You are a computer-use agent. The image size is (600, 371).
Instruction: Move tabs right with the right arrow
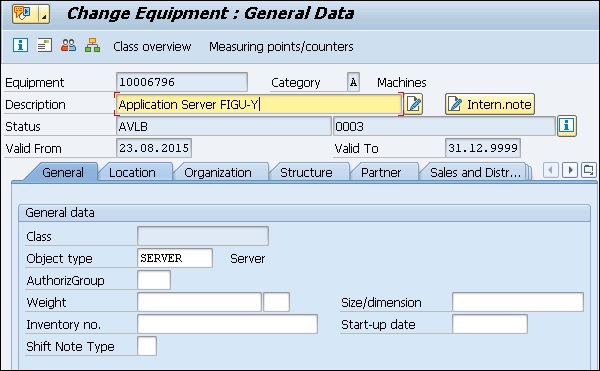coord(570,170)
